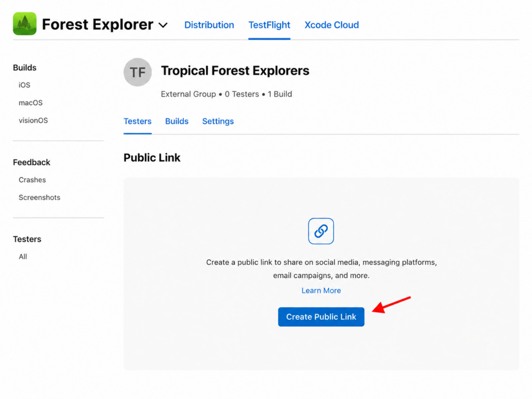
Task: Open iOS builds in sidebar
Action: tap(24, 85)
